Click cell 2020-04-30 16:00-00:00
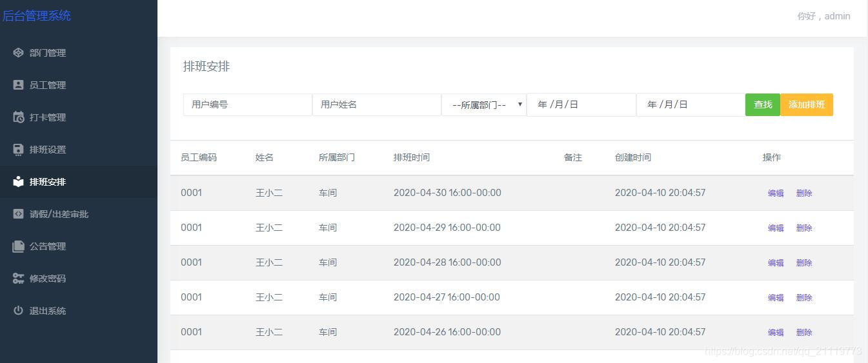The width and height of the screenshot is (868, 363). click(447, 193)
